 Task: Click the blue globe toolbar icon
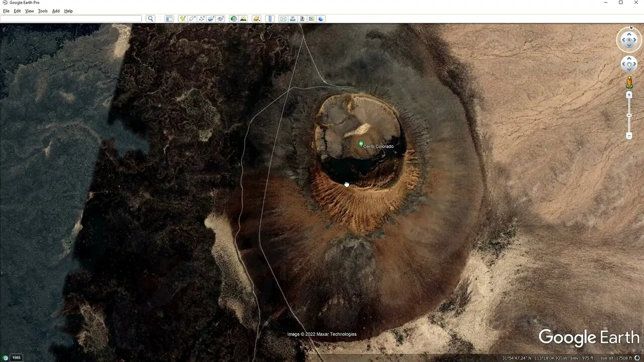pos(321,19)
